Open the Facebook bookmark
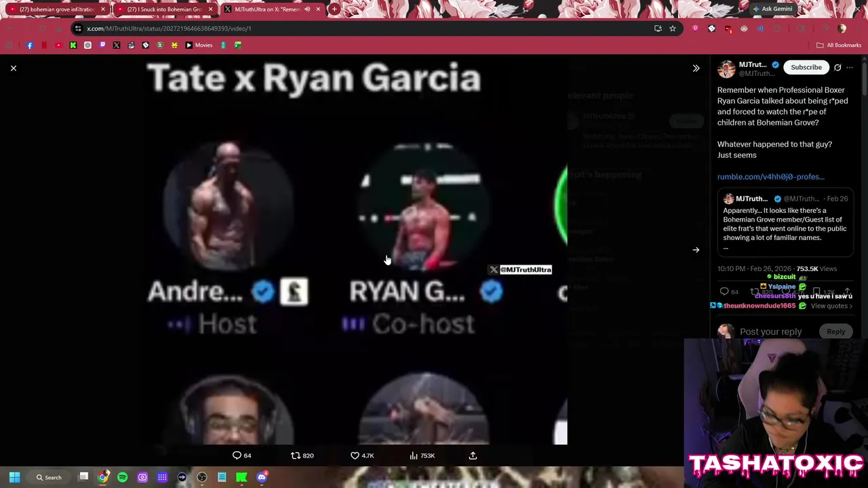The image size is (868, 488). [30, 45]
